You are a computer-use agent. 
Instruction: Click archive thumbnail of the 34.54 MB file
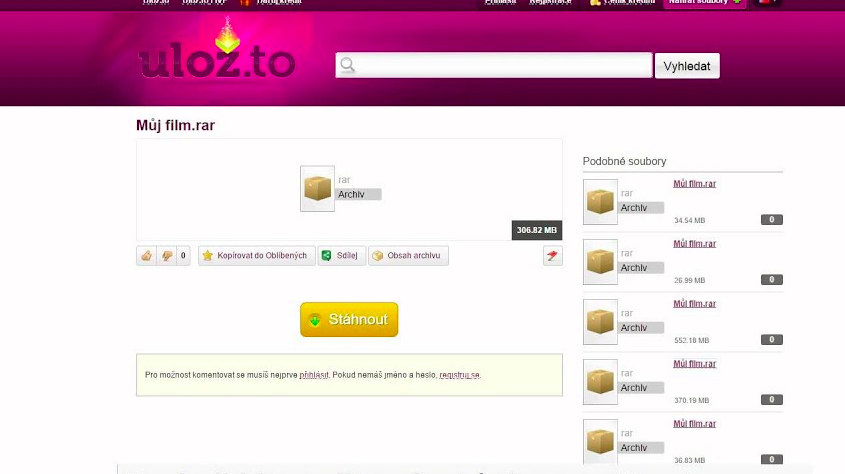pos(600,202)
